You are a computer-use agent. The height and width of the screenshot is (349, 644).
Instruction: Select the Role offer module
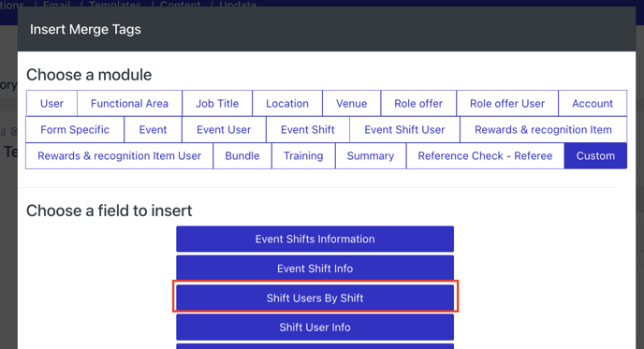418,104
